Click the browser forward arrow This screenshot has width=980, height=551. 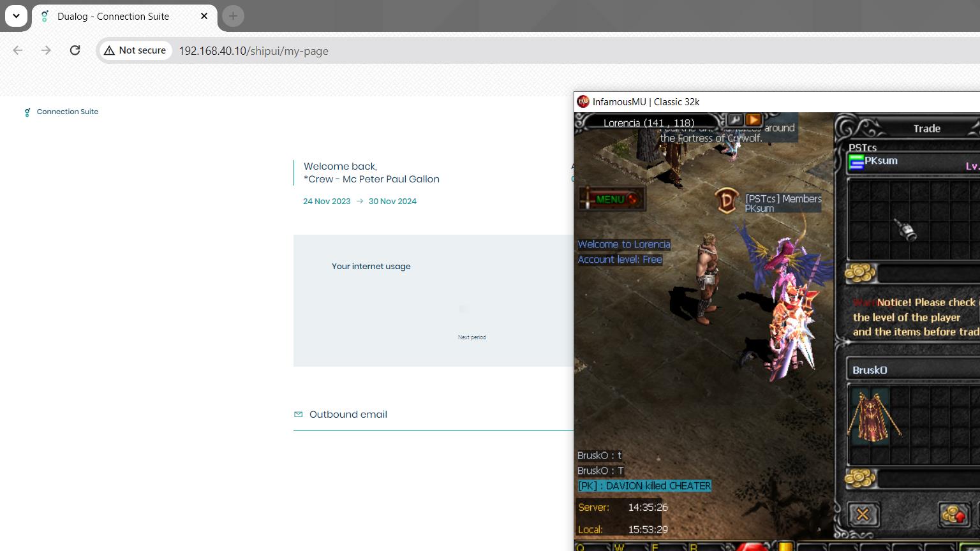tap(46, 50)
